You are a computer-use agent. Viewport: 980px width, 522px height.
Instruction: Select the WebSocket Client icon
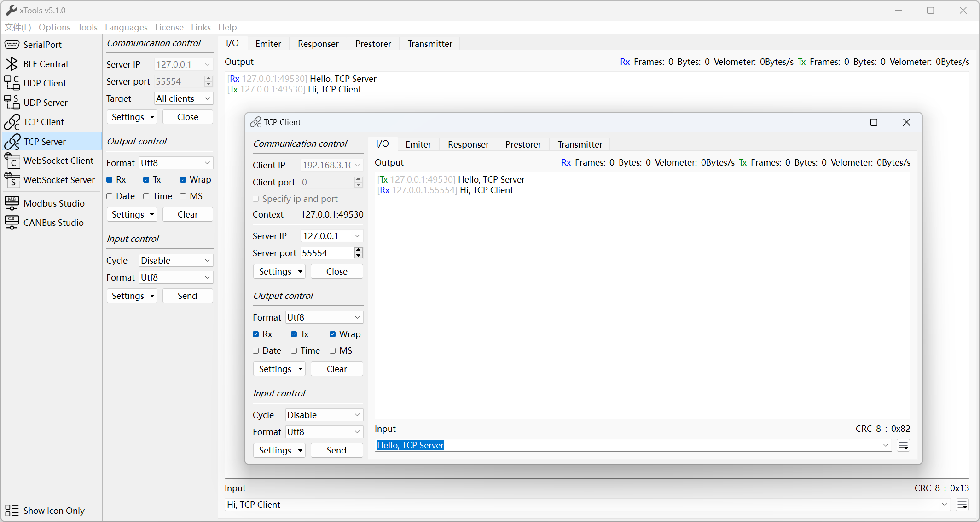[12, 161]
